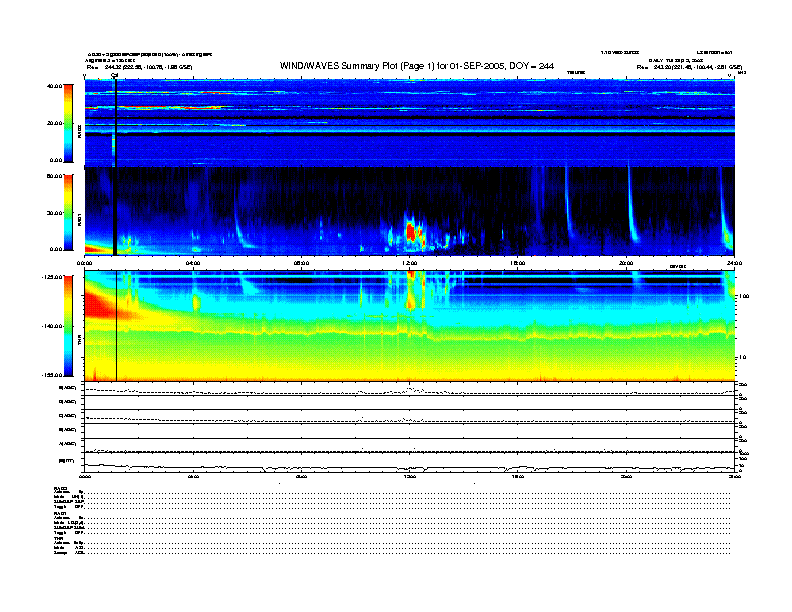The height and width of the screenshot is (612, 792).
Task: Click the -125.00 label on TNR scale
Action: coord(52,277)
